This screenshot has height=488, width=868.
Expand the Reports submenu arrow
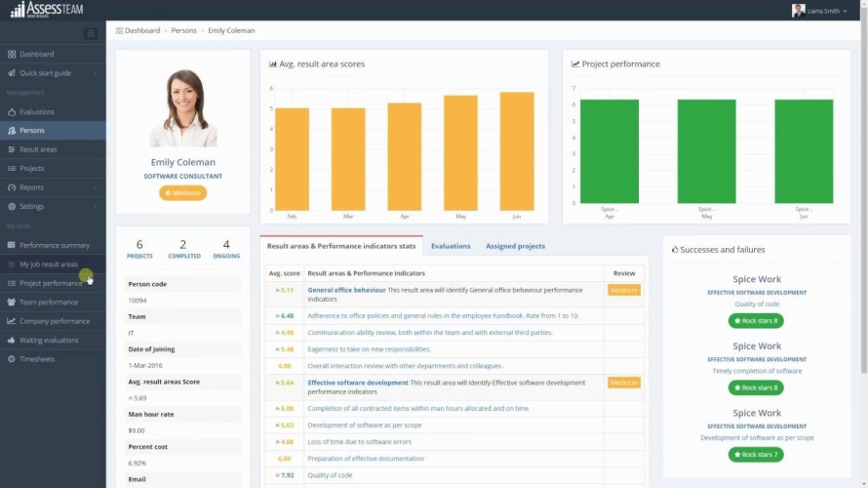(x=95, y=187)
